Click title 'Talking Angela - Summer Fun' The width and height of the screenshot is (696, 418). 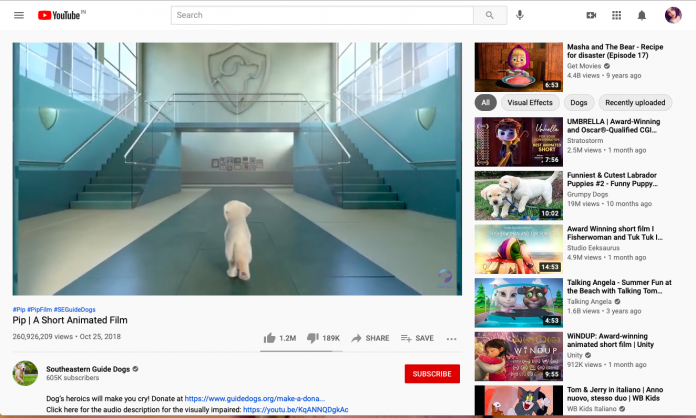619,287
